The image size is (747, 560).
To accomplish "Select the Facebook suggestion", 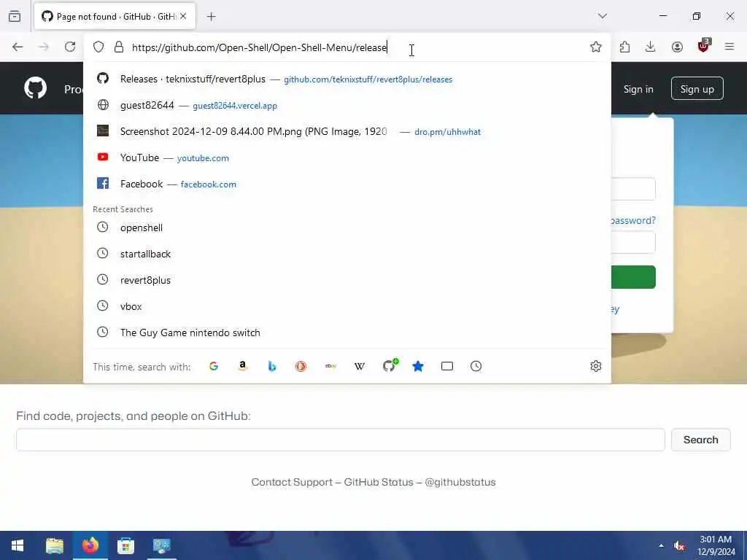I will coord(347,184).
